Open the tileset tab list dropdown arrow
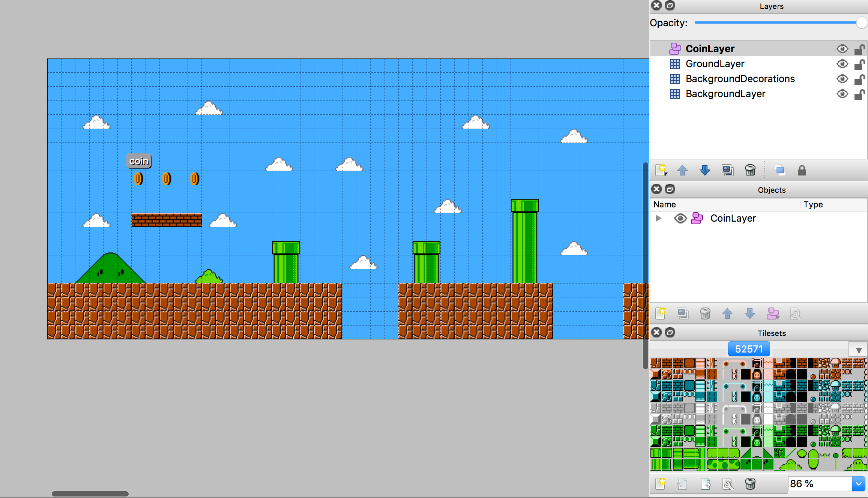 pyautogui.click(x=859, y=350)
